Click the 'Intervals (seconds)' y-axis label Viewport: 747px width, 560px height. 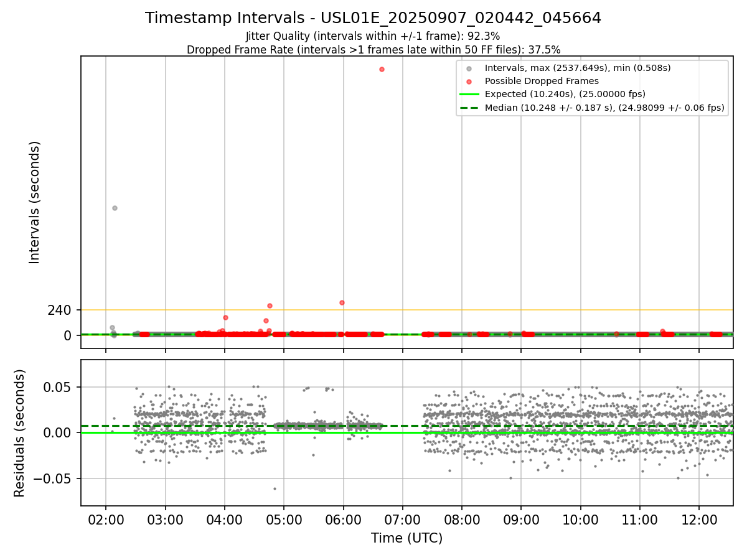35,202
